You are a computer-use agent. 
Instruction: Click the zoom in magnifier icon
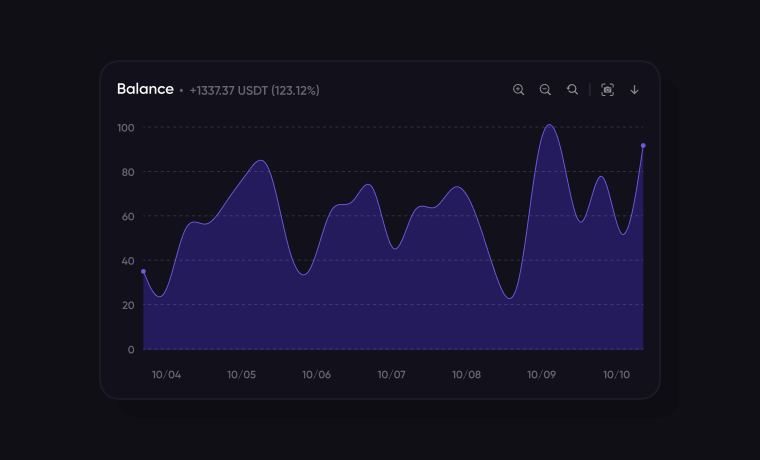coord(518,90)
